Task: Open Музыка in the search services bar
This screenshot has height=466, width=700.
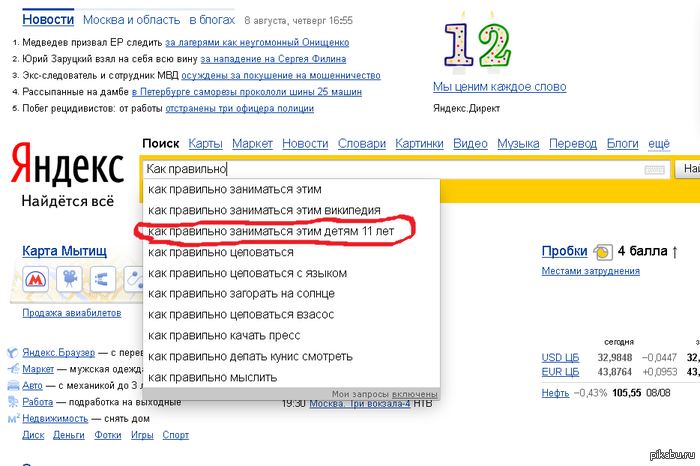Action: (x=518, y=144)
